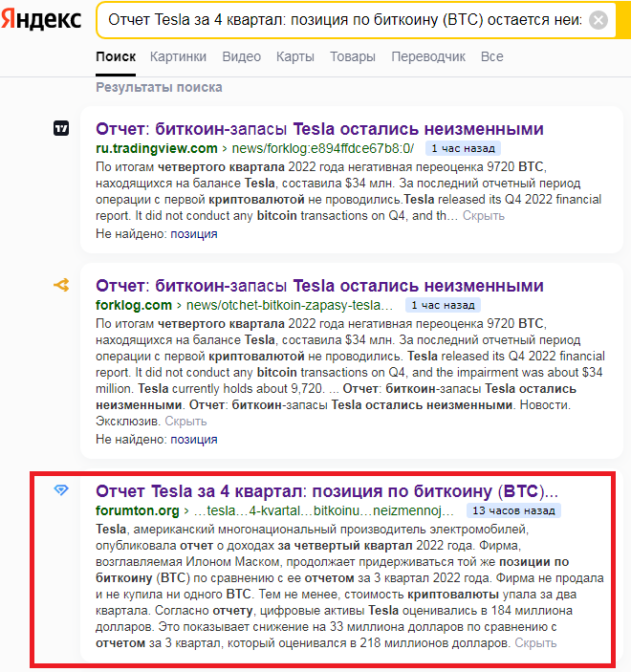
Task: Clear the search query with the X icon
Action: point(598,20)
